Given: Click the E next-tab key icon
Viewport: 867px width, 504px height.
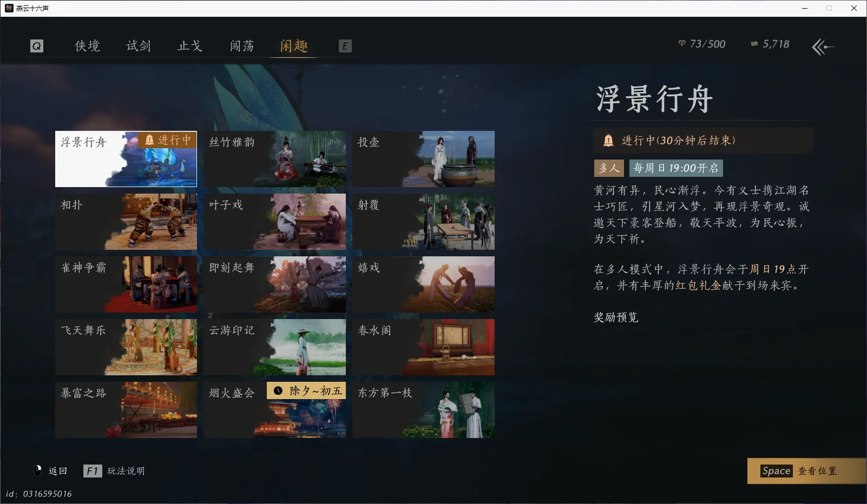Looking at the screenshot, I should click(345, 46).
